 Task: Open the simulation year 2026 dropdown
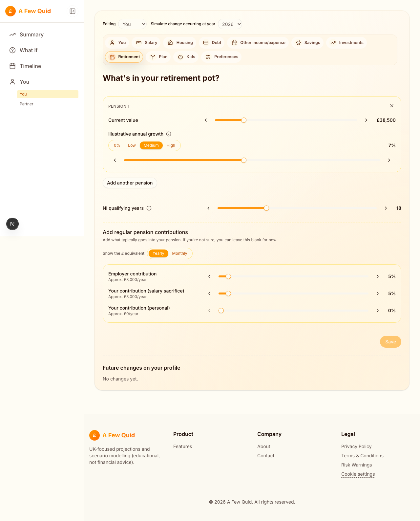(x=230, y=24)
